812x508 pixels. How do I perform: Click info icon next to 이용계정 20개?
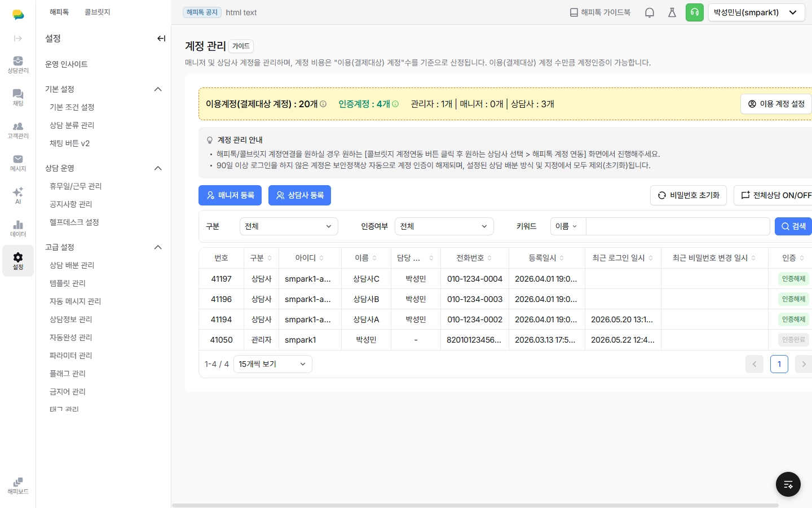tap(323, 104)
